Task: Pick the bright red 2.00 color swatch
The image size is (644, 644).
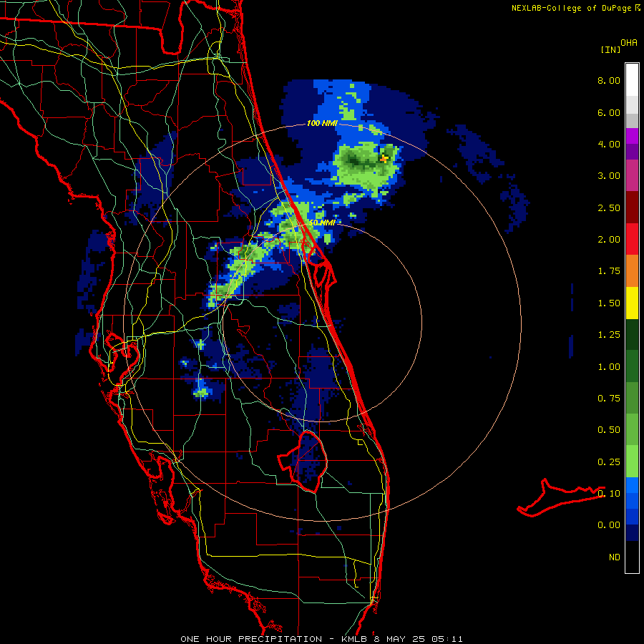Action: (x=632, y=239)
